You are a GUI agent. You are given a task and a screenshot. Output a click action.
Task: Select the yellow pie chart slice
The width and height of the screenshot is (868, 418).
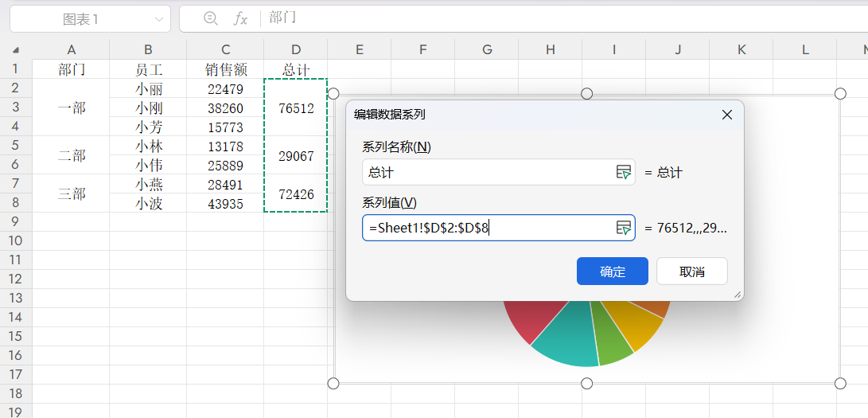[634, 326]
